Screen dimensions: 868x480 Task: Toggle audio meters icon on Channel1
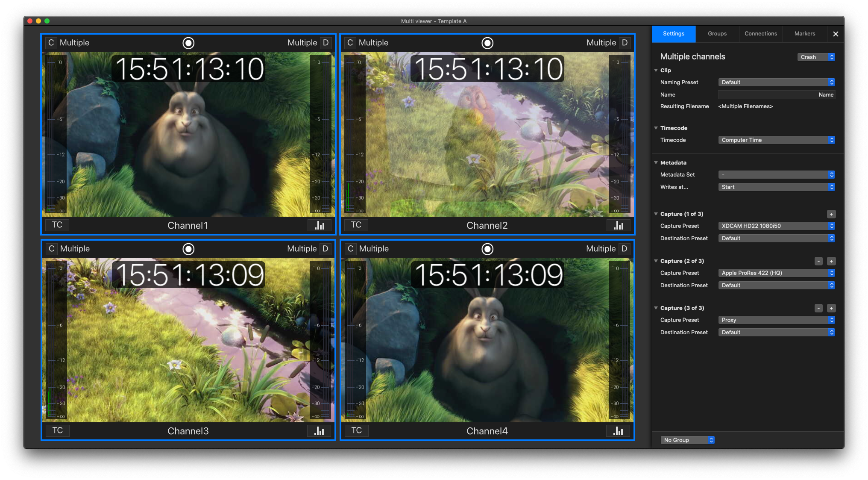(320, 225)
